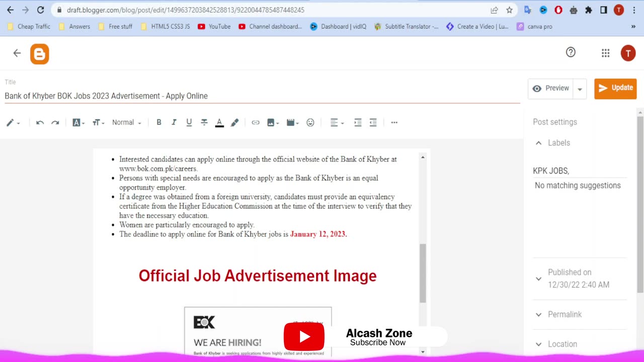Viewport: 644px width, 362px height.
Task: Bookmark this page with the star
Action: (x=509, y=10)
